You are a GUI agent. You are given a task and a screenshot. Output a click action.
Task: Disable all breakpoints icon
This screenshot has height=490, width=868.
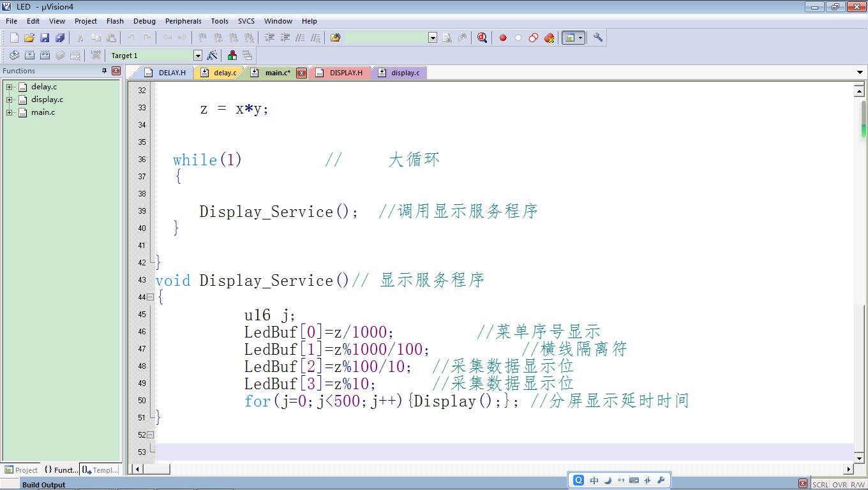pyautogui.click(x=534, y=38)
